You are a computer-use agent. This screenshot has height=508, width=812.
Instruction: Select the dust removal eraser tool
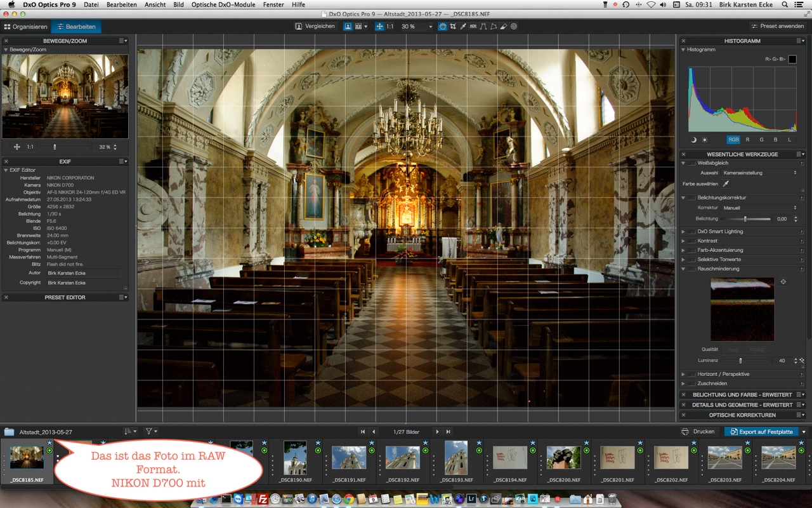click(x=504, y=27)
